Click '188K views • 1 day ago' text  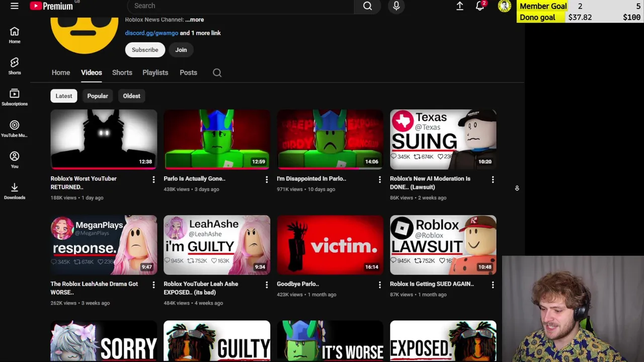coord(77,198)
